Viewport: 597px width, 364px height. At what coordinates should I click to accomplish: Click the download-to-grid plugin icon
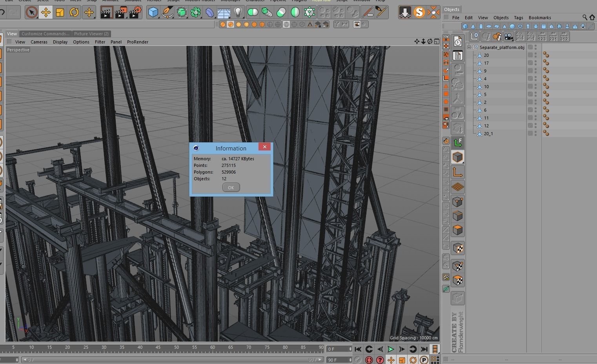point(405,12)
